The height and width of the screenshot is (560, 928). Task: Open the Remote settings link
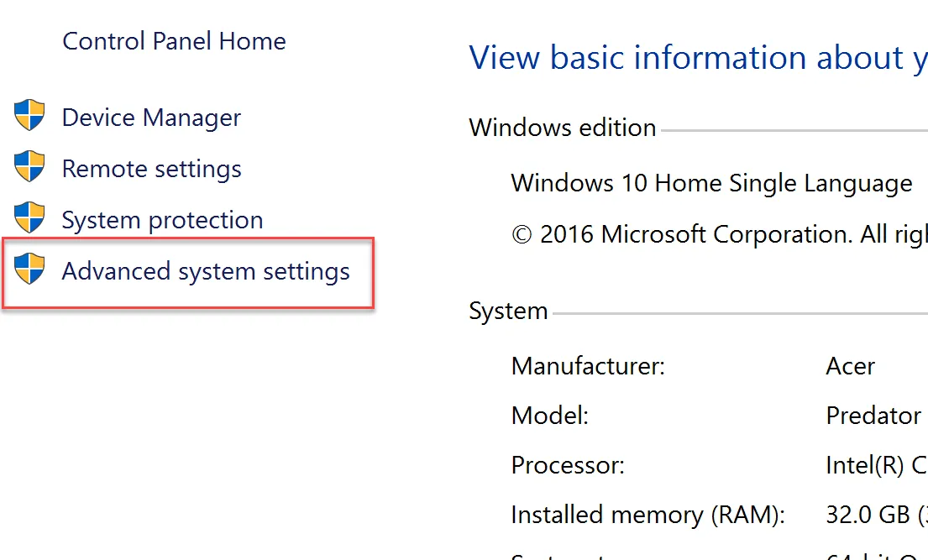click(151, 169)
